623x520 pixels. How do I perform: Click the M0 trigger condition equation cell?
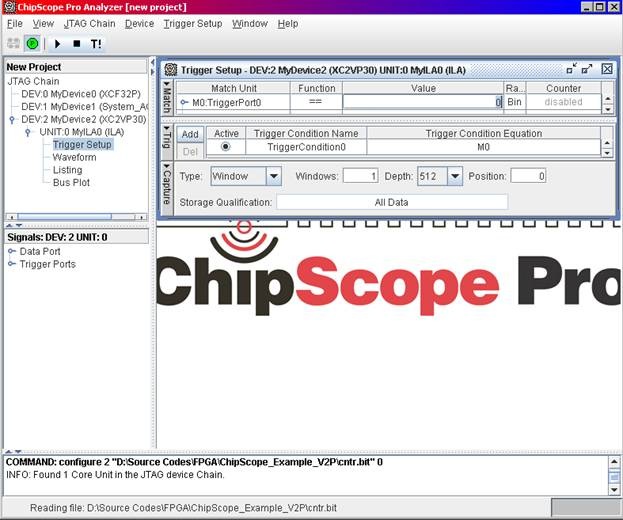click(x=483, y=147)
